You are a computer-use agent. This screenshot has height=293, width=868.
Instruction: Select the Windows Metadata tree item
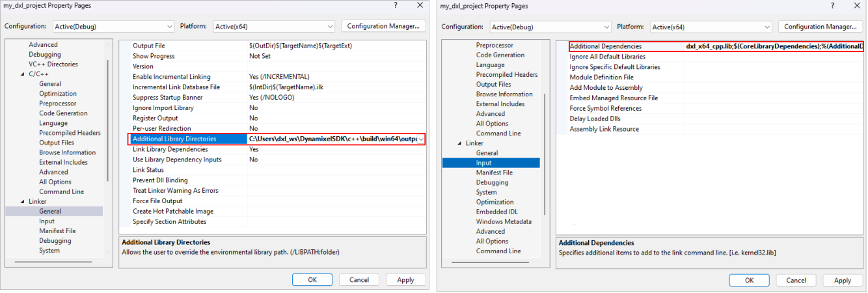click(x=503, y=221)
